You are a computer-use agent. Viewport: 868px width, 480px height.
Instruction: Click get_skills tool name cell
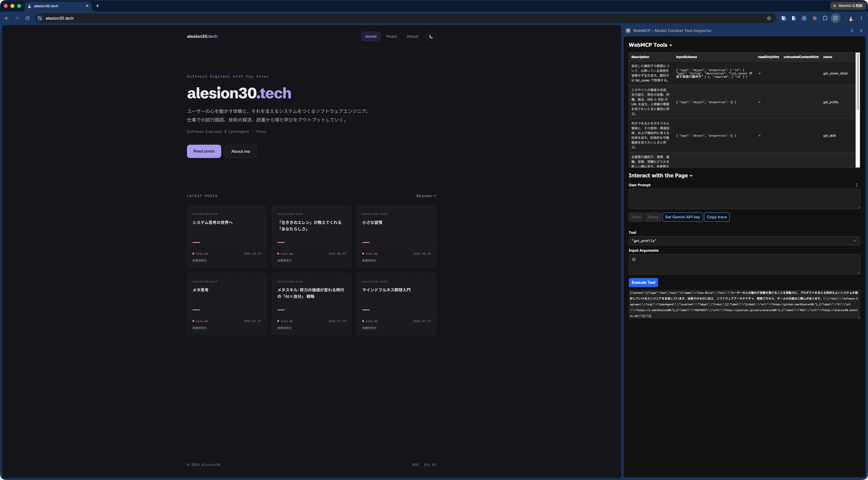[x=830, y=136]
